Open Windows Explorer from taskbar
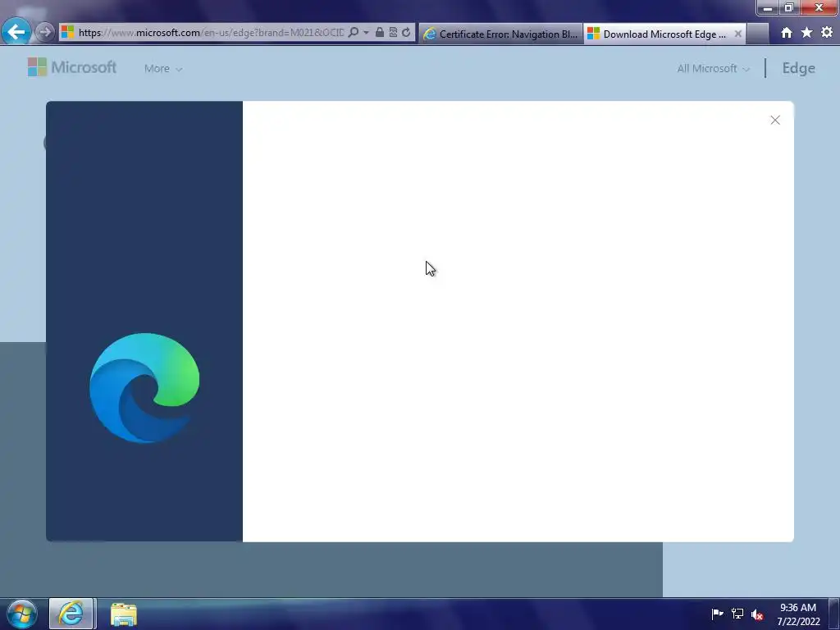 (x=124, y=614)
